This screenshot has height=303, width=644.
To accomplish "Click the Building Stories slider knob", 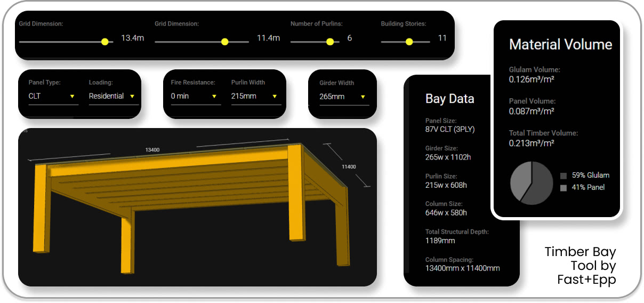I will pos(409,42).
